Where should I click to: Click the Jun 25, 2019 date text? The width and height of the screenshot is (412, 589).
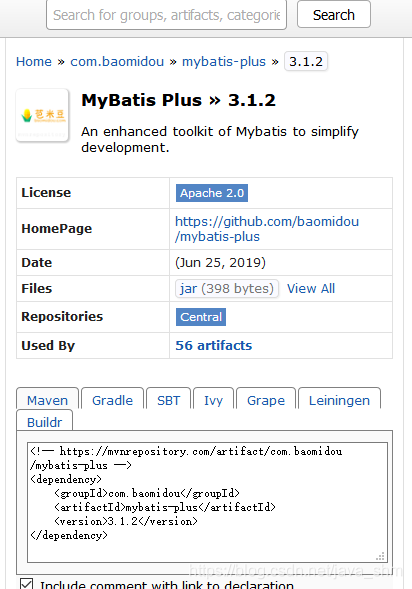220,262
